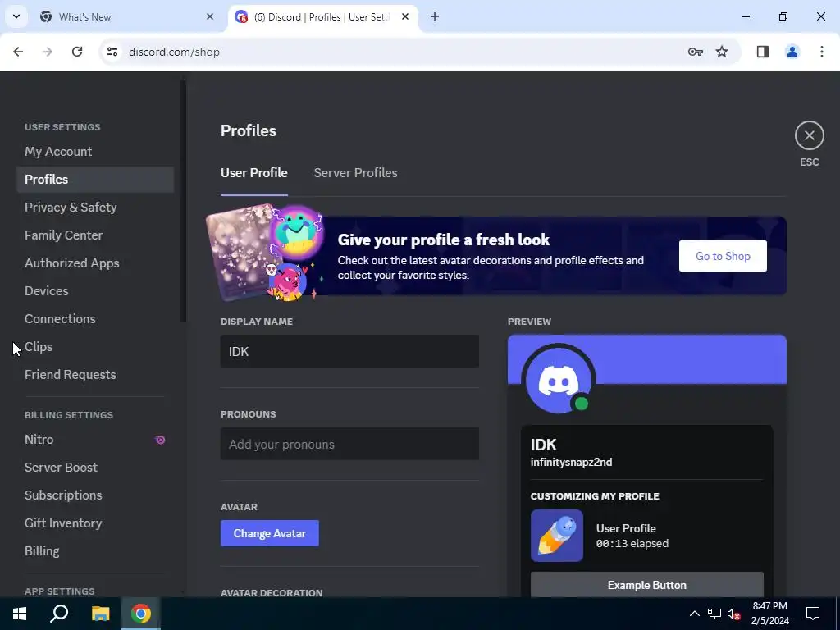Go back with browser back arrow

(18, 52)
